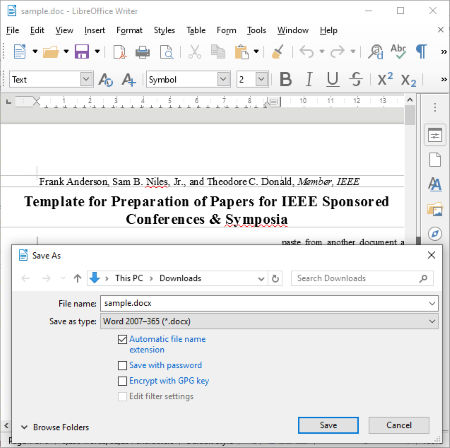Click Update Selected Style icon
The image size is (450, 448).
coord(106,80)
